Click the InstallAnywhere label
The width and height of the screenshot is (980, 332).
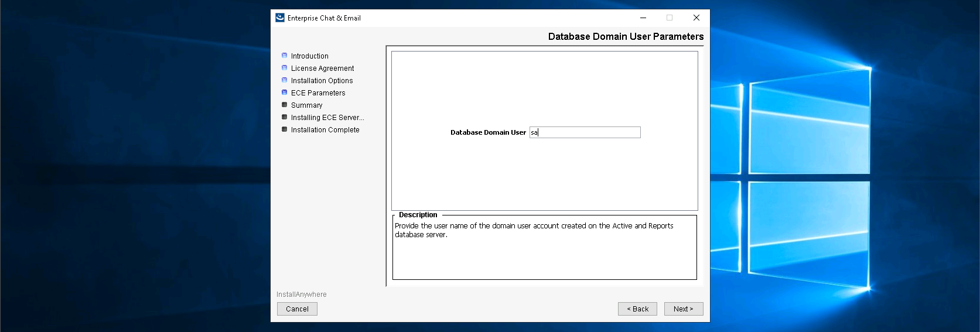(302, 295)
